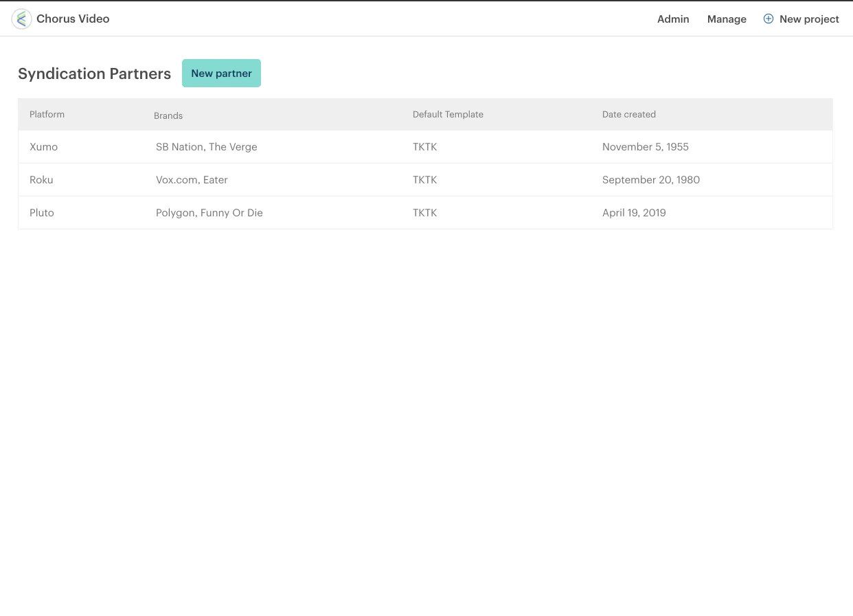The image size is (853, 616).
Task: Click the Default Template column header
Action: [x=448, y=114]
